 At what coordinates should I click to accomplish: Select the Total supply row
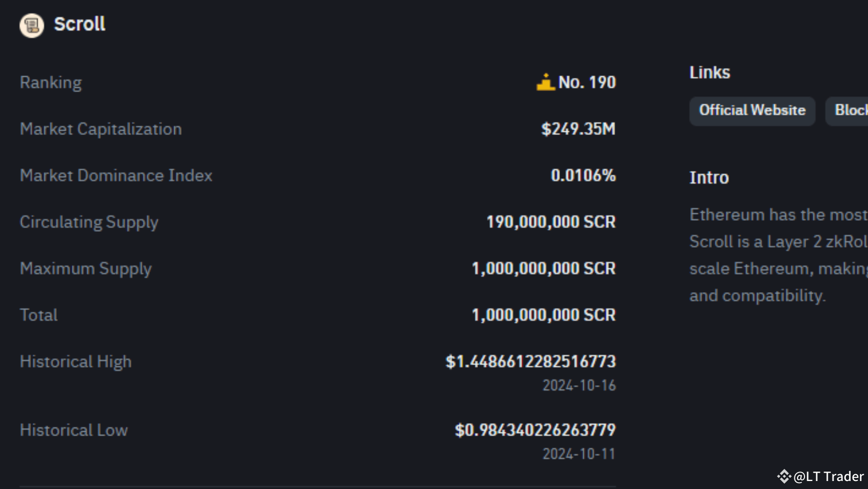point(544,315)
